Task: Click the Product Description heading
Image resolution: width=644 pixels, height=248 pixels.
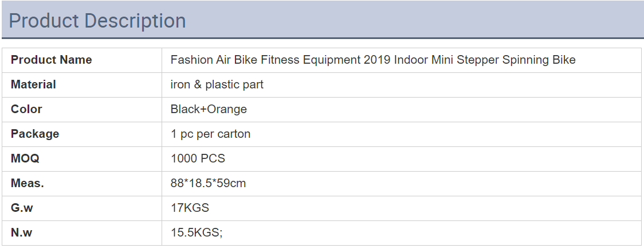Action: (97, 21)
